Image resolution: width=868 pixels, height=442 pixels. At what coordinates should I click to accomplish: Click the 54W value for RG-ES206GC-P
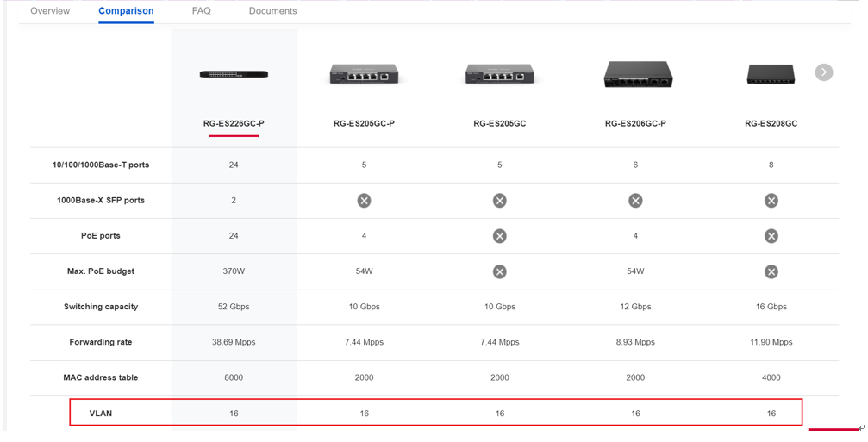[635, 271]
